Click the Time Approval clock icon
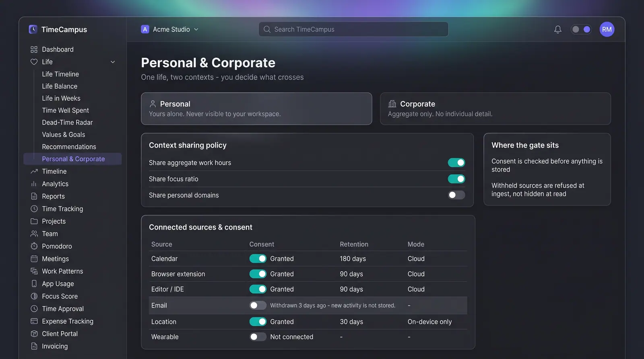The height and width of the screenshot is (359, 644). click(x=34, y=309)
